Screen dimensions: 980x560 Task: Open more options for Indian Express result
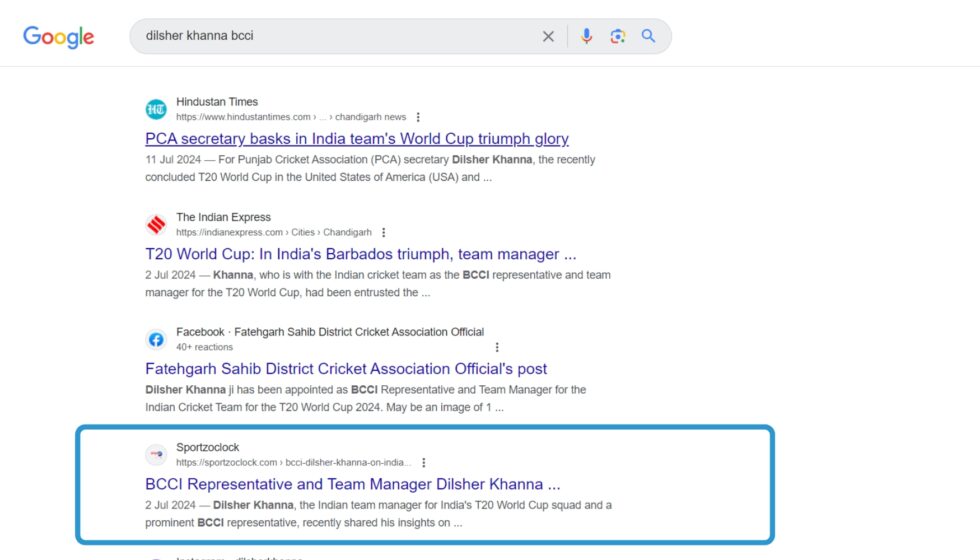[384, 232]
